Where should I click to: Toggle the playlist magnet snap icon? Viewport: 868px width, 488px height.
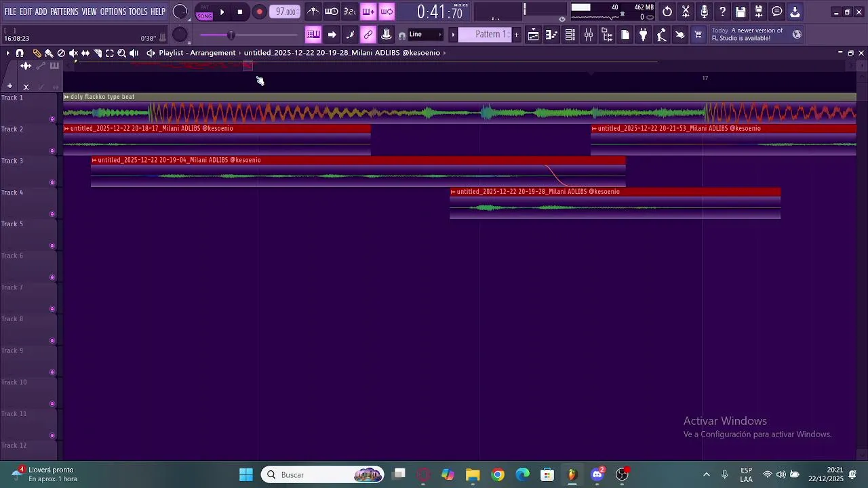(x=20, y=53)
